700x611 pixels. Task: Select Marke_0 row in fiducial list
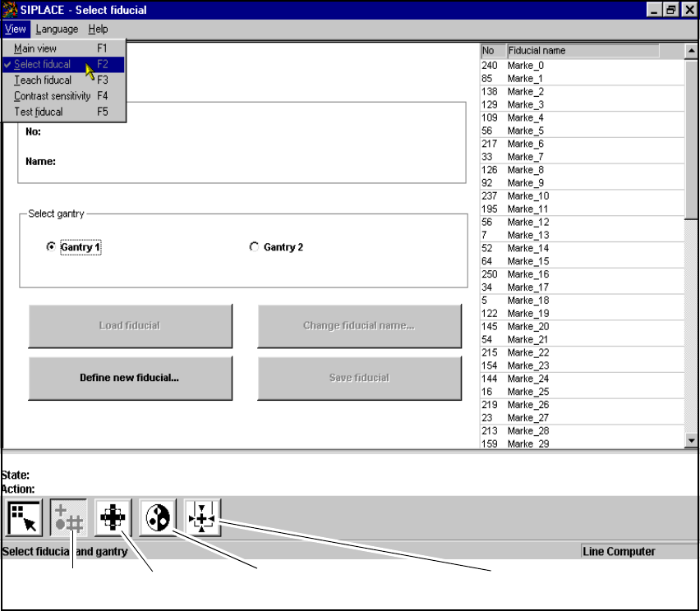click(583, 66)
